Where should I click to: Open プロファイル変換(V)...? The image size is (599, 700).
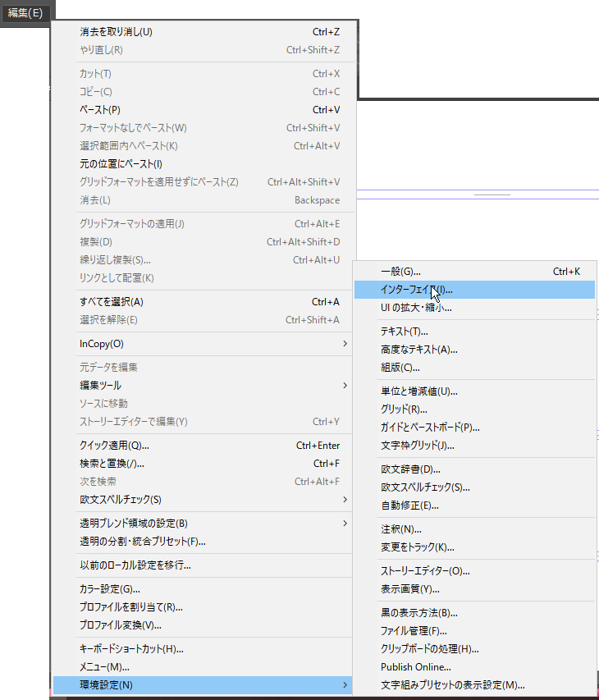(205, 625)
